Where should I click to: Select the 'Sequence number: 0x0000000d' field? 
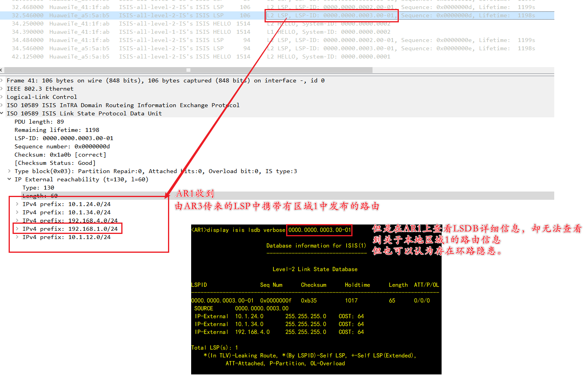pos(62,146)
